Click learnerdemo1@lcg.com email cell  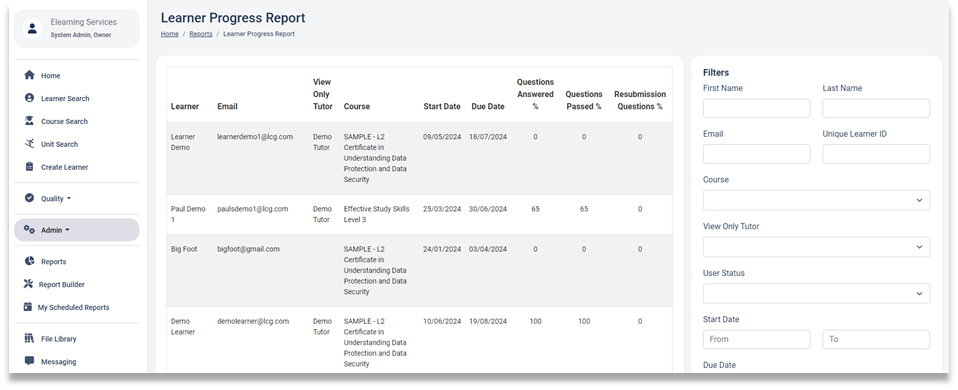click(x=255, y=137)
